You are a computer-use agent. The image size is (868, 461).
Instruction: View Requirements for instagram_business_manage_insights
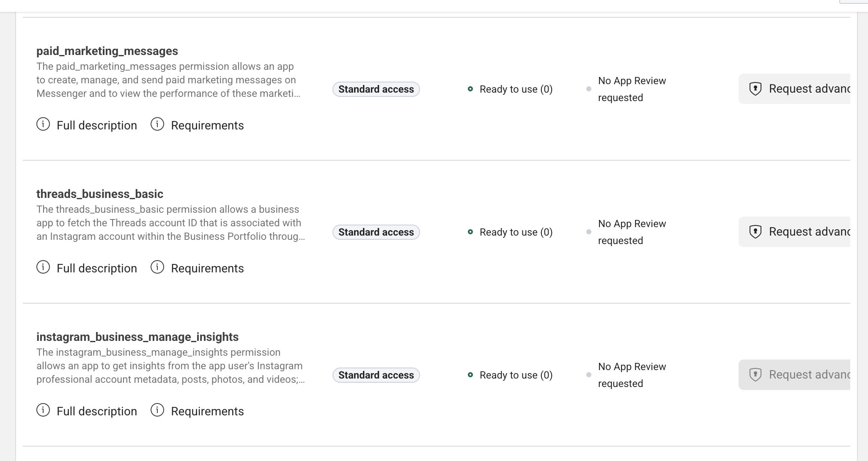click(207, 412)
